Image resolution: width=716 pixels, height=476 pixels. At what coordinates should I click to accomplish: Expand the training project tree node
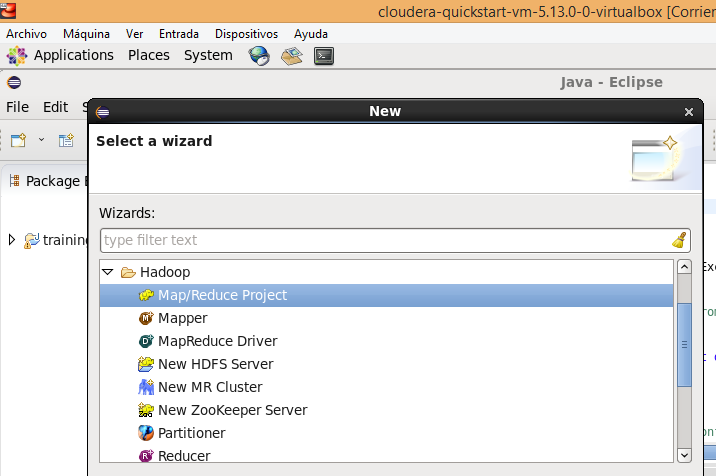click(x=12, y=239)
